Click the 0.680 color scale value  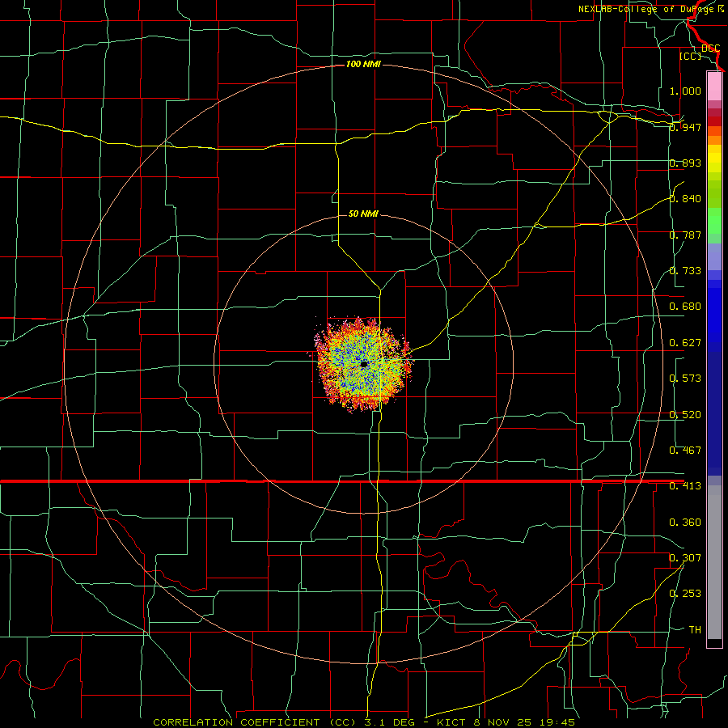685,307
